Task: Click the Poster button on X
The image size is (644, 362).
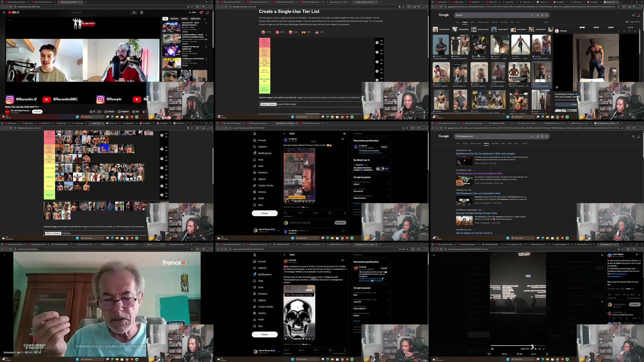Action: (x=265, y=213)
